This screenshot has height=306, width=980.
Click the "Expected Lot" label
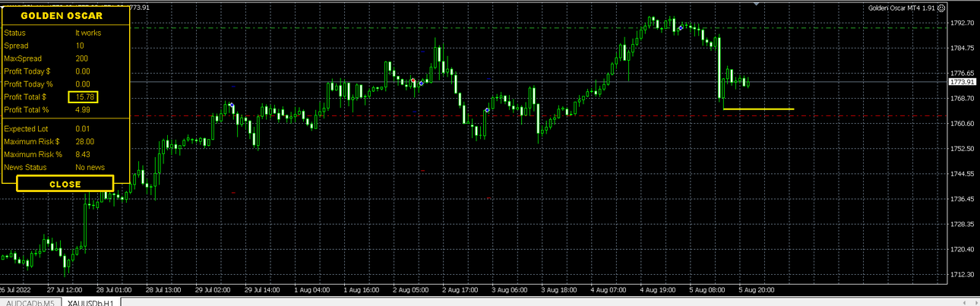coord(25,128)
